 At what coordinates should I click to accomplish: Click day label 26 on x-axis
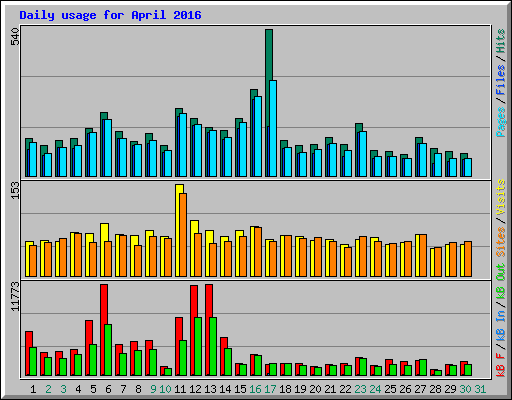coord(405,389)
